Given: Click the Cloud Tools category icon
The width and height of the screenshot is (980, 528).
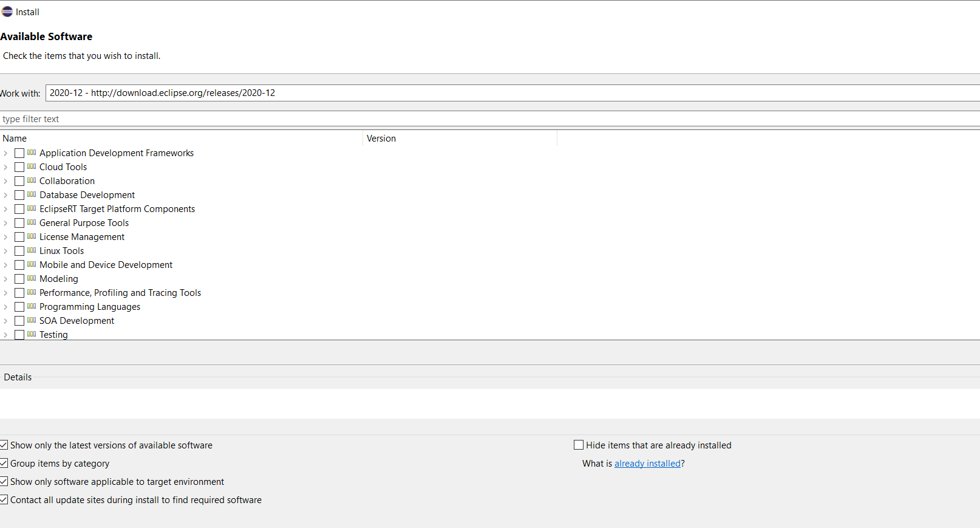Looking at the screenshot, I should point(32,166).
